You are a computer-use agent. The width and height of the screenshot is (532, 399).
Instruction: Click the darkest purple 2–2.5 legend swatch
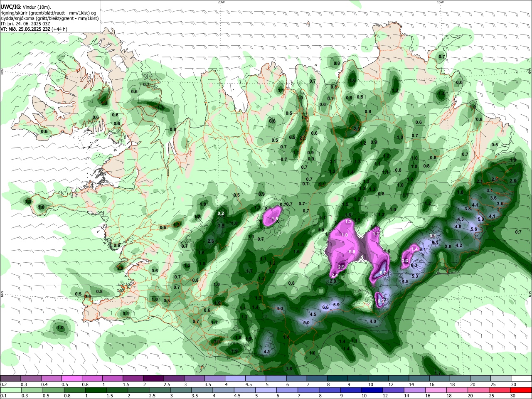point(153,379)
